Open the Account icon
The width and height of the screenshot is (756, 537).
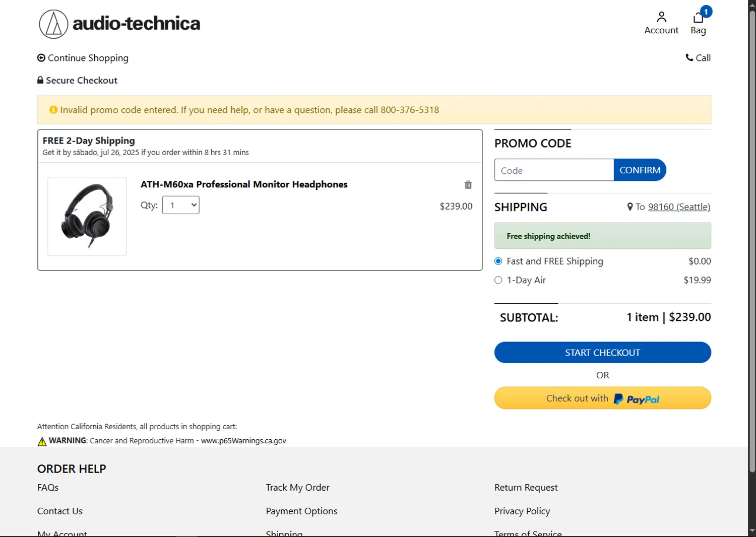661,23
